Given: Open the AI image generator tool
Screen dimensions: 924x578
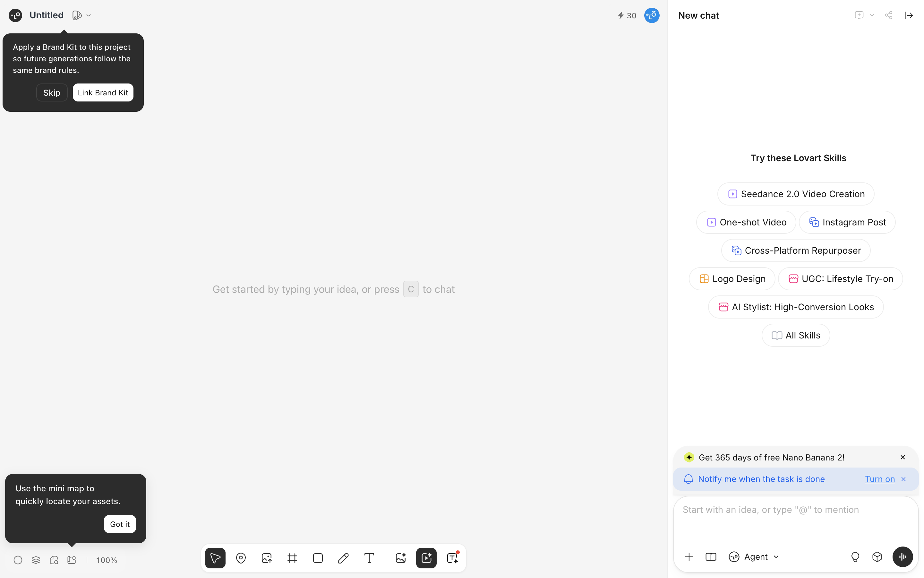Looking at the screenshot, I should [400, 558].
